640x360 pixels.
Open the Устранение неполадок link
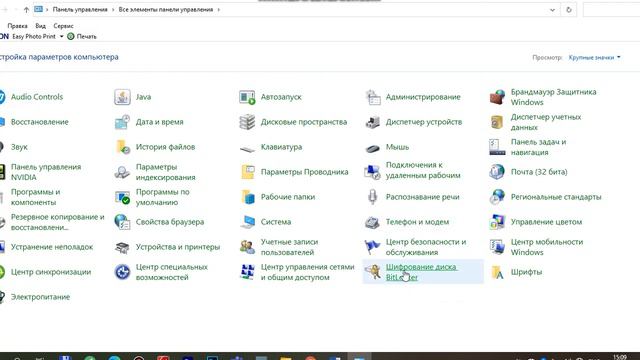(52, 247)
